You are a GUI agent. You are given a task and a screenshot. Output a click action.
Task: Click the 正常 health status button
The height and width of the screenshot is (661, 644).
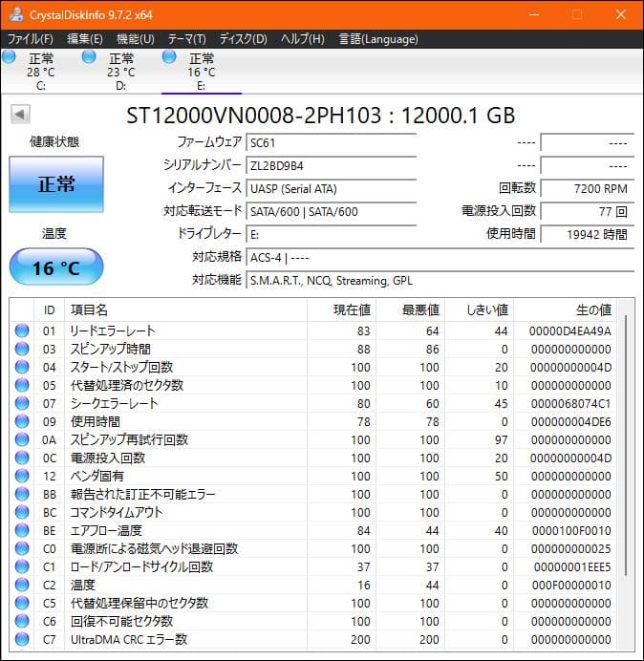tap(56, 184)
